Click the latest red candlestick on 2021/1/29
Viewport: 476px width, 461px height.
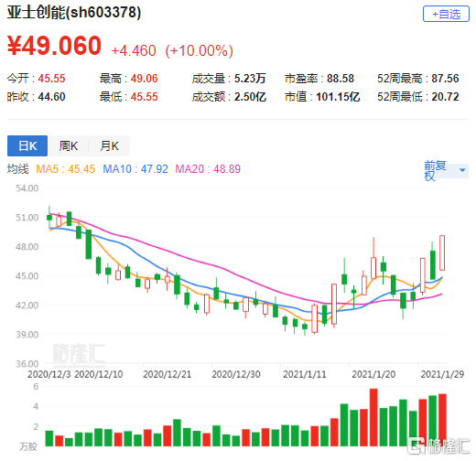[442, 252]
